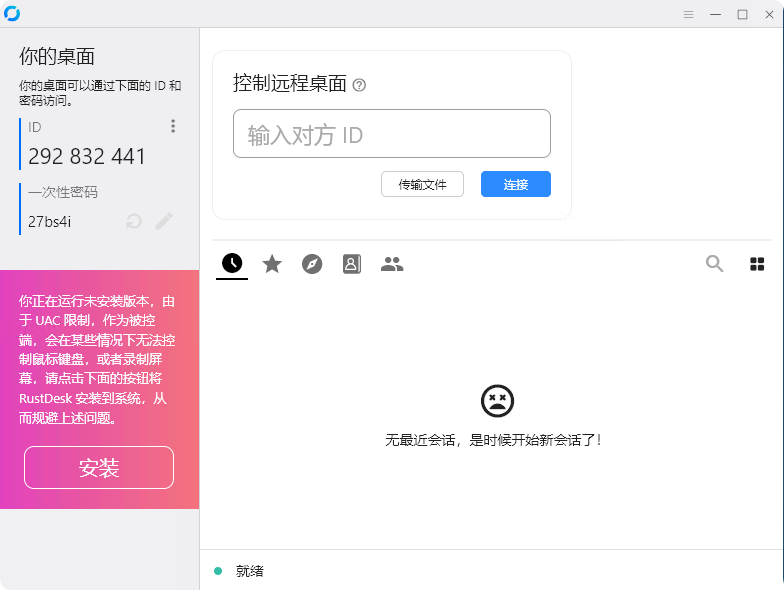Click the 输入对方 ID input field
The width and height of the screenshot is (784, 590).
(x=392, y=134)
